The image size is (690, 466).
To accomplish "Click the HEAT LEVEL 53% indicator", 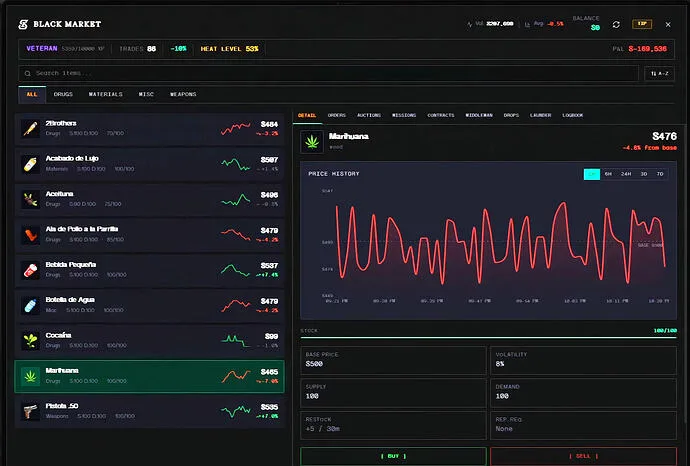I will 229,49.
